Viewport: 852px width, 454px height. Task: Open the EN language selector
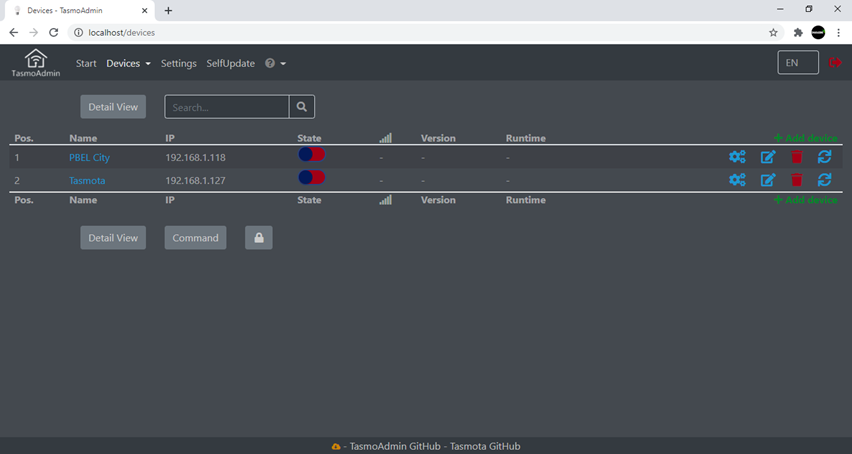[x=798, y=62]
